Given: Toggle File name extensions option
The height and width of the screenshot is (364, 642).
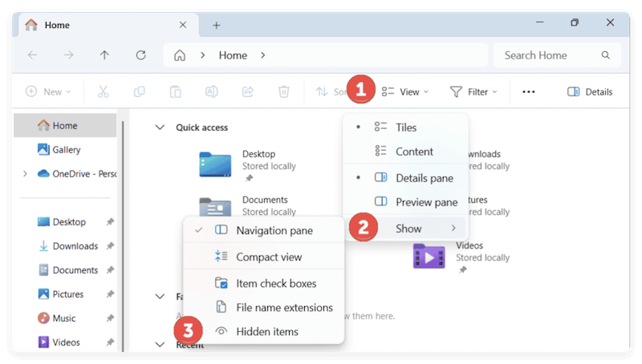Looking at the screenshot, I should (x=283, y=307).
